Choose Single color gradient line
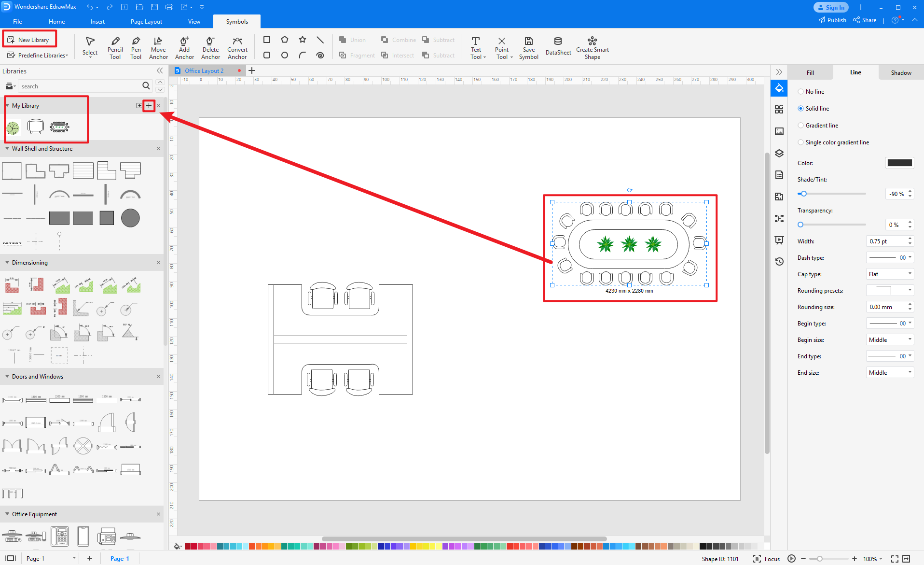The height and width of the screenshot is (565, 924). click(801, 142)
